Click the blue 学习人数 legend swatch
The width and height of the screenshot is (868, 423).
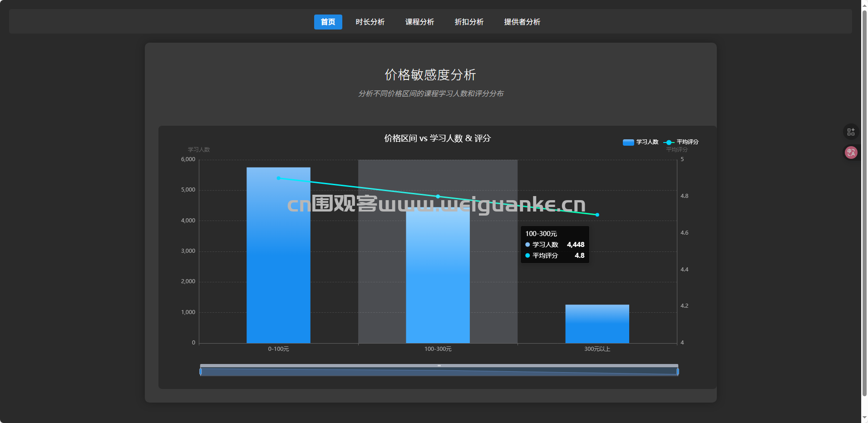point(628,142)
